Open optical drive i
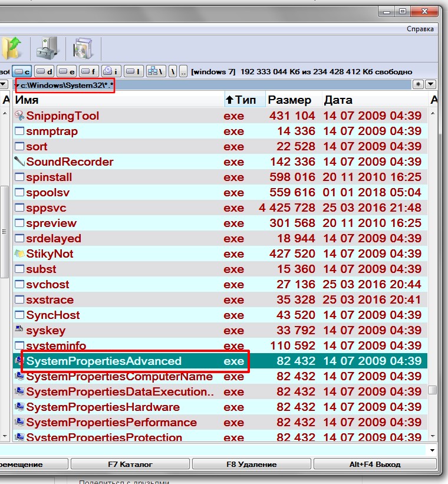The height and width of the screenshot is (484, 448). 111,71
